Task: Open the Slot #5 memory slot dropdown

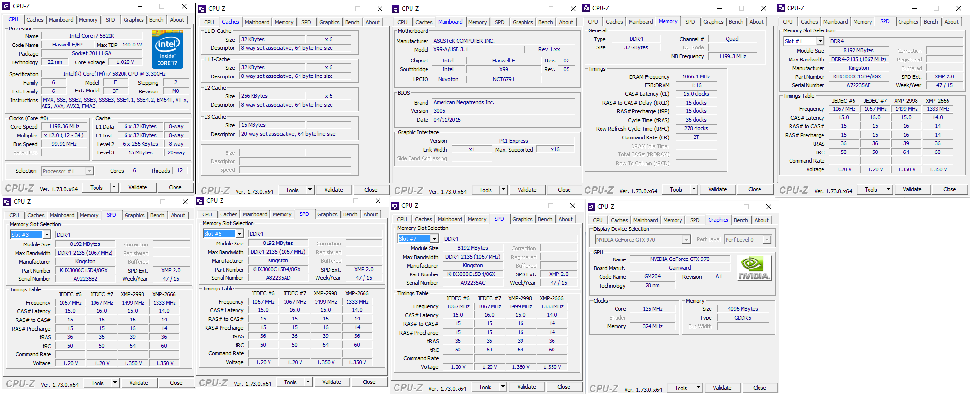Action: (x=239, y=234)
